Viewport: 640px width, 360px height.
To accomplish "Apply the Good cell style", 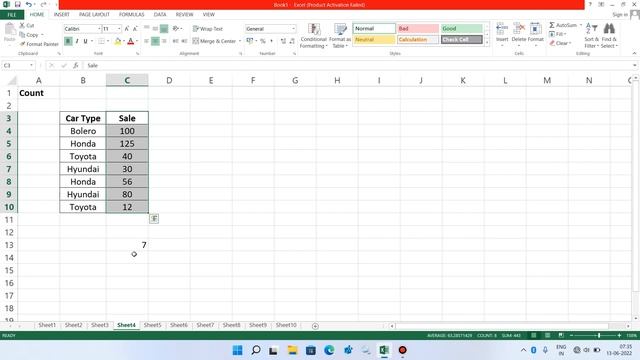I will click(462, 29).
